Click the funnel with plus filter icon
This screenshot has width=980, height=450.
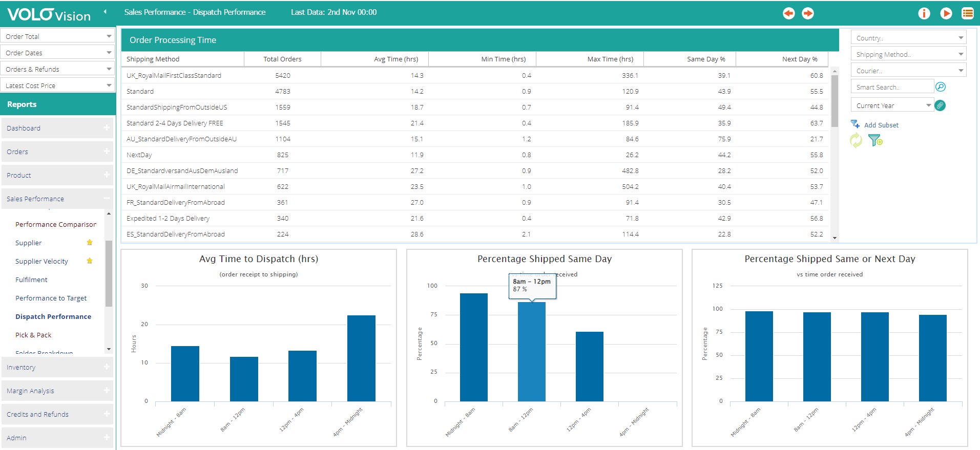coord(875,140)
